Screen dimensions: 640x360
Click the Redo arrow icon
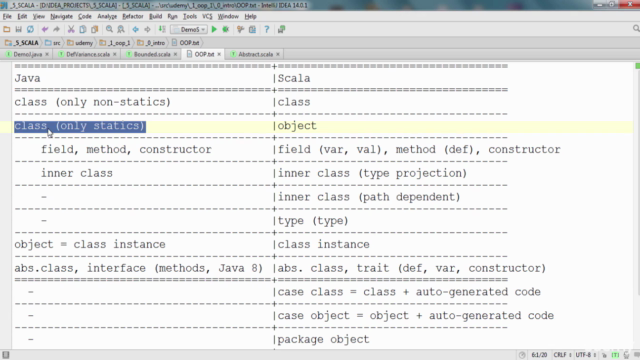(56, 29)
